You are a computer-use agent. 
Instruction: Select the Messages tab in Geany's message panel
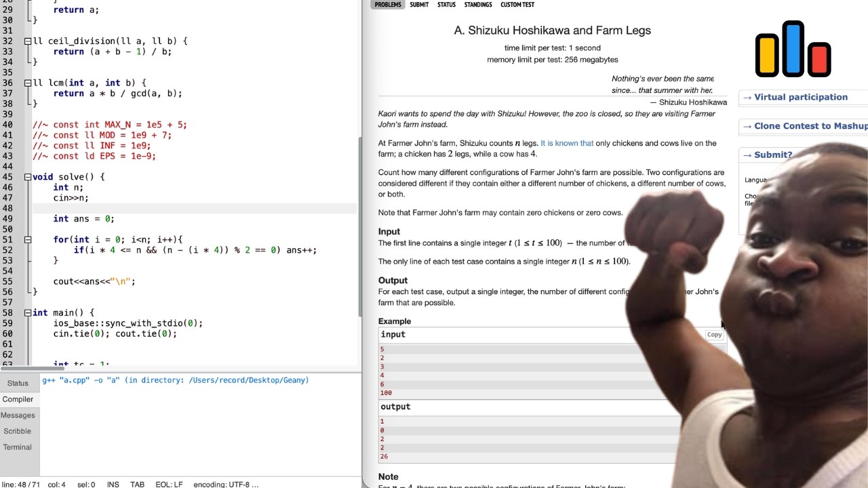18,415
